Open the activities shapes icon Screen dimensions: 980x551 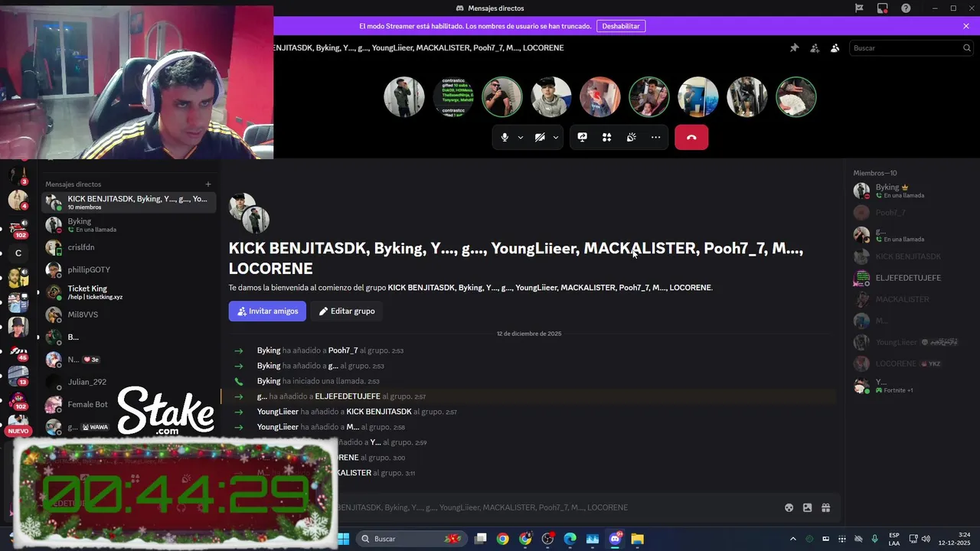click(x=607, y=137)
